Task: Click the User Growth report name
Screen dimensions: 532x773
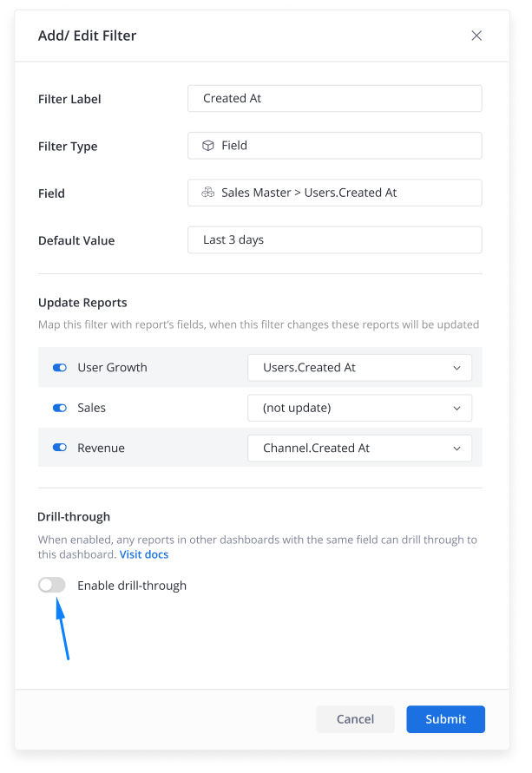Action: [x=113, y=367]
